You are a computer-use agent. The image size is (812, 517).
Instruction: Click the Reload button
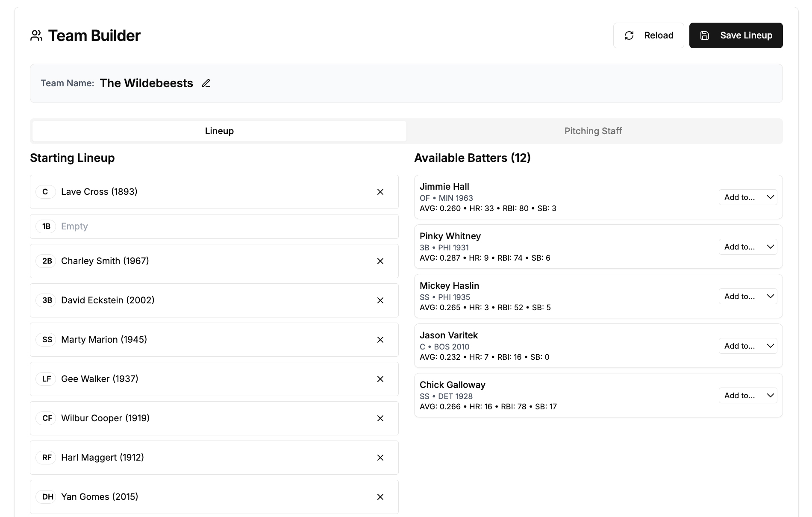(649, 35)
